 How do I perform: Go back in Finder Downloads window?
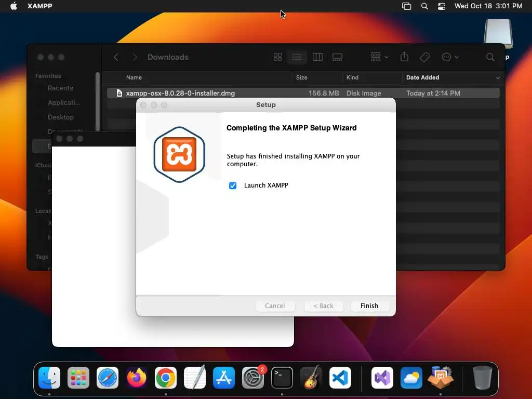point(116,57)
